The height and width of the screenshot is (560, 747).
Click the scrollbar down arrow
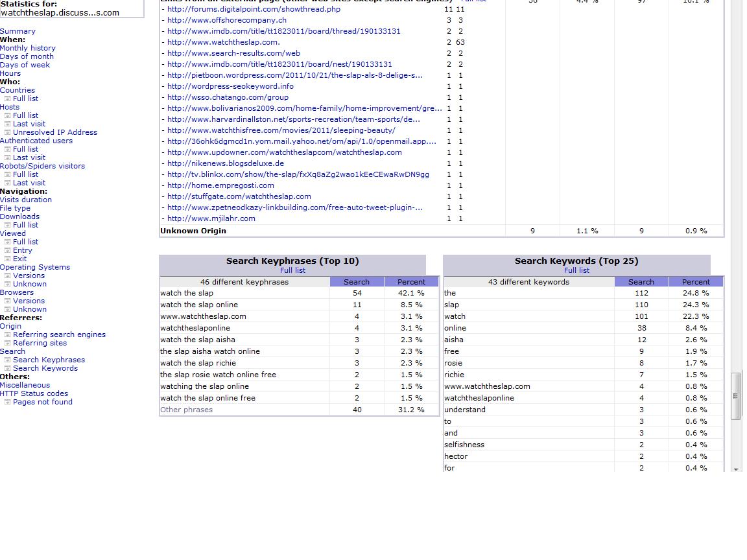point(735,469)
